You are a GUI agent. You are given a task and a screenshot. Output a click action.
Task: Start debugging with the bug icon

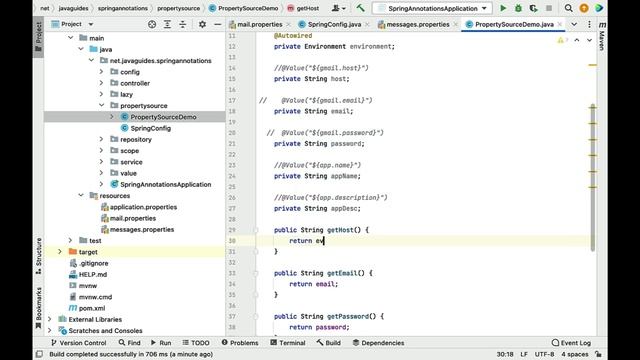(518, 8)
